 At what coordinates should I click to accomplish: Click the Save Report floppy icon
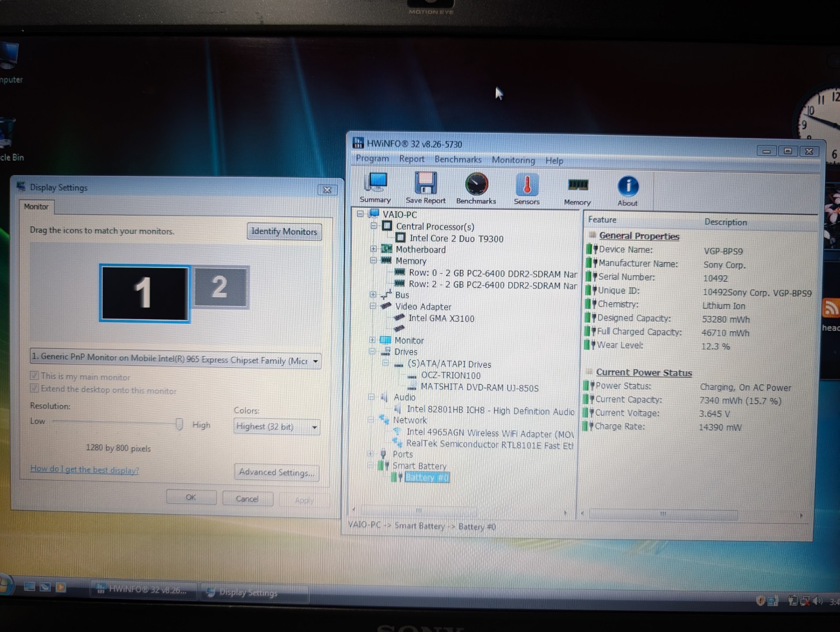(x=426, y=188)
